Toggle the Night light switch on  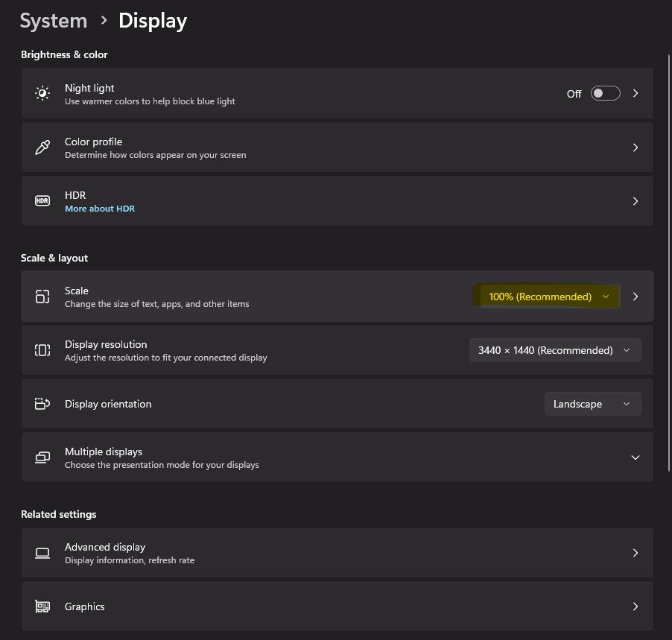(605, 93)
